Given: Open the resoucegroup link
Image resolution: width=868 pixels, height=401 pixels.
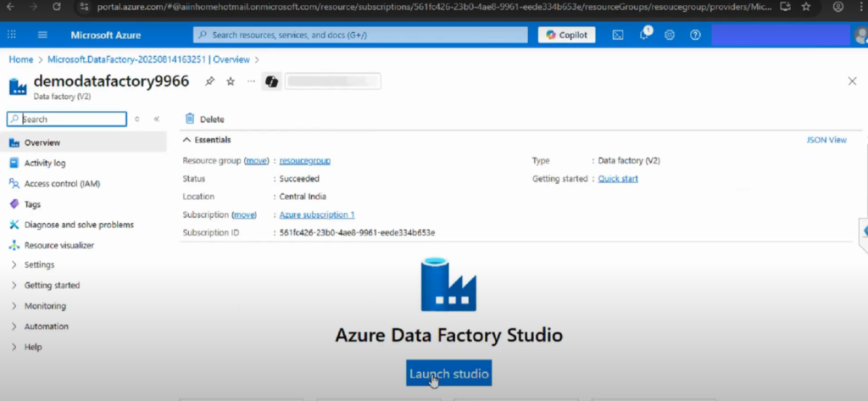Looking at the screenshot, I should click(x=305, y=160).
